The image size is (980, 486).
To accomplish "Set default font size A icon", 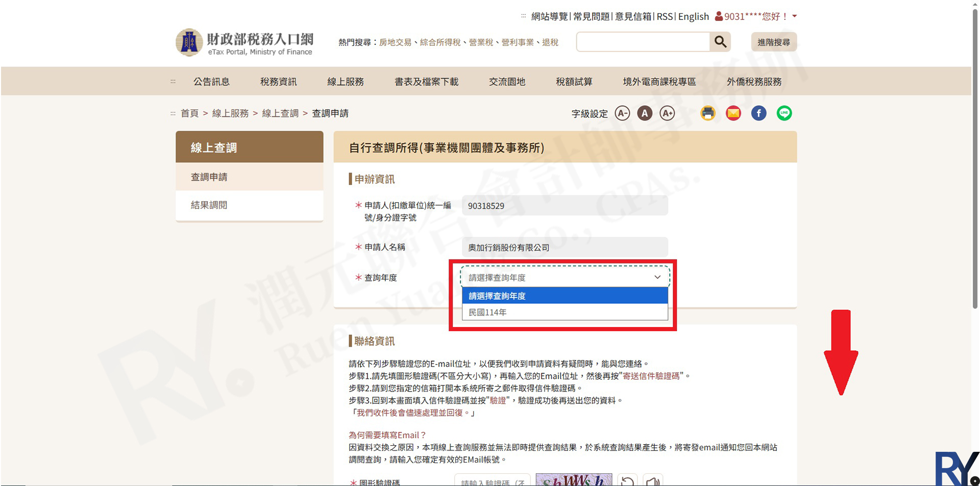I will click(645, 113).
